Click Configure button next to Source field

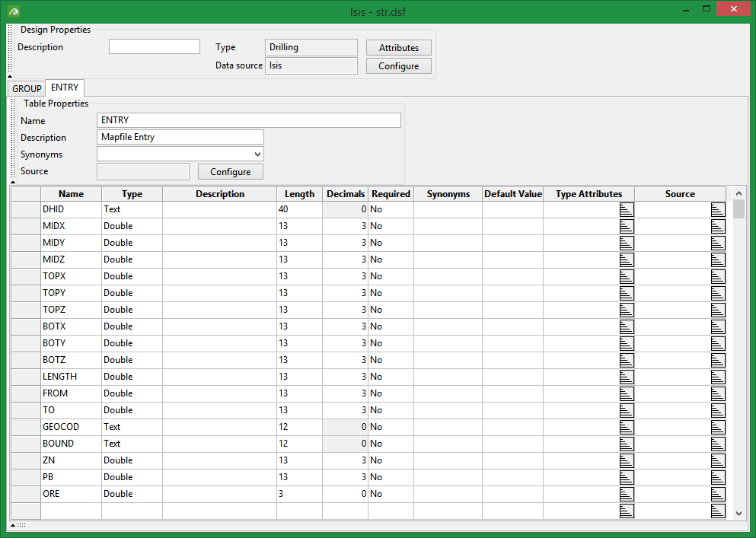(231, 172)
